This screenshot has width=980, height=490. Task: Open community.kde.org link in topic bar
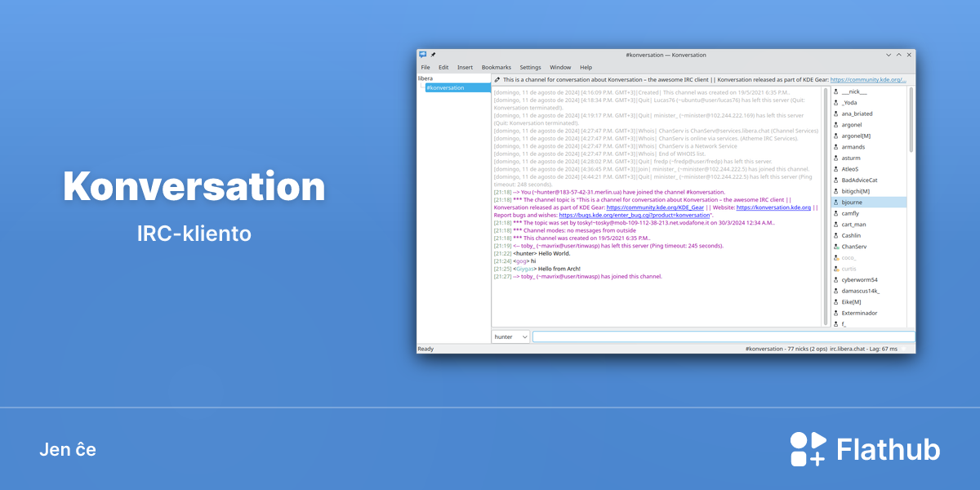coord(868,80)
